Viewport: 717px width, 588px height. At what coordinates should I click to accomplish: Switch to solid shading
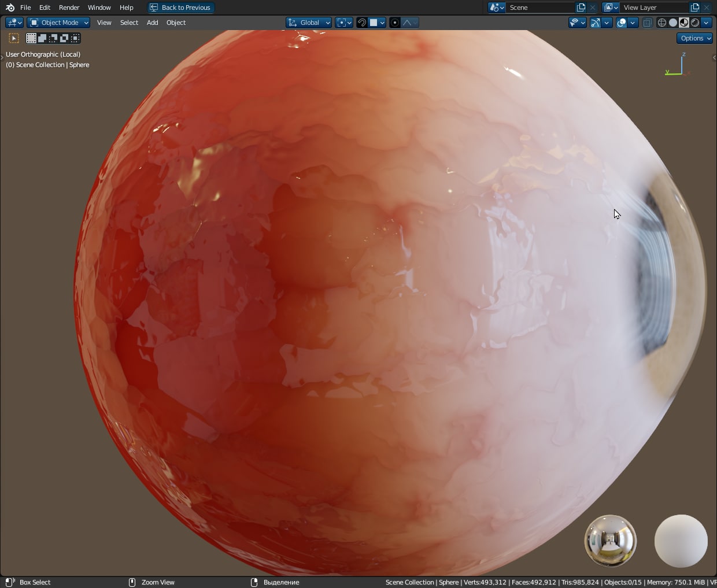click(x=673, y=23)
